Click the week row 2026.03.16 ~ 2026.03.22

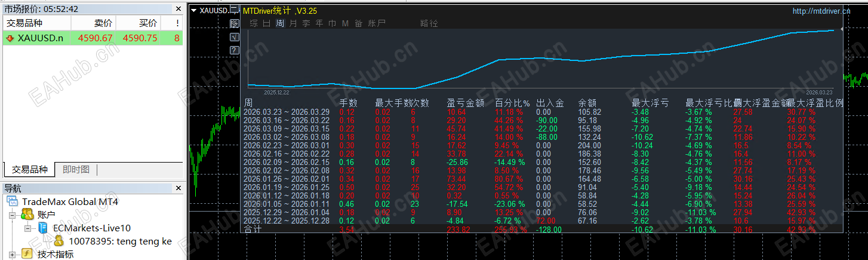pyautogui.click(x=287, y=120)
